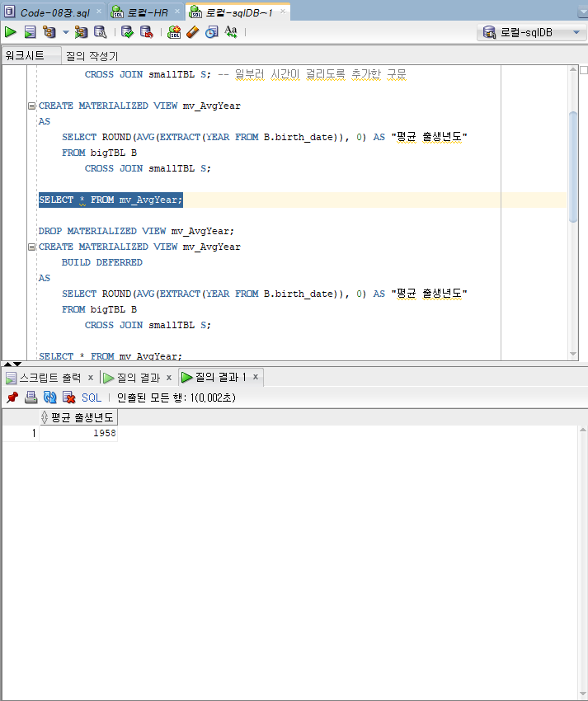This screenshot has width=588, height=701.
Task: Click the editor scrollbar down arrow
Action: [573, 354]
